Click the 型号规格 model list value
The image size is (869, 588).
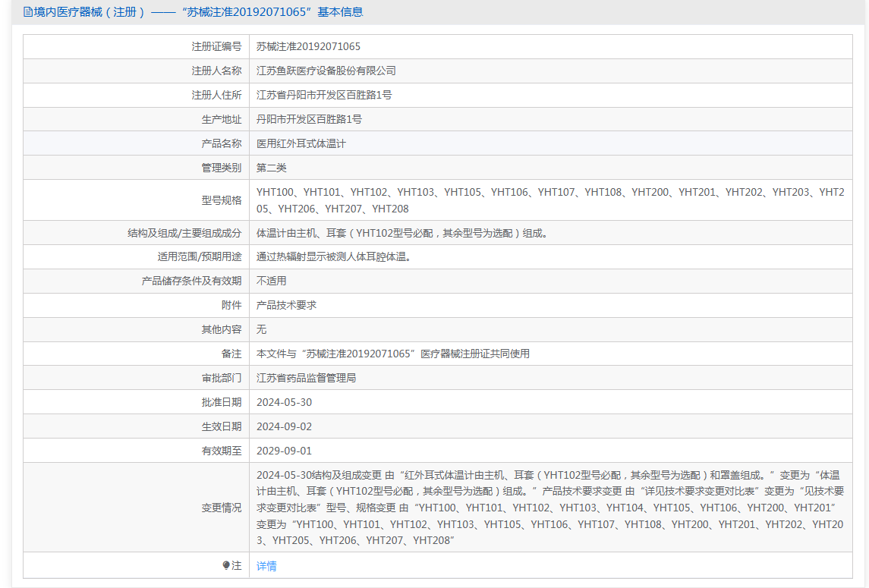click(x=550, y=200)
